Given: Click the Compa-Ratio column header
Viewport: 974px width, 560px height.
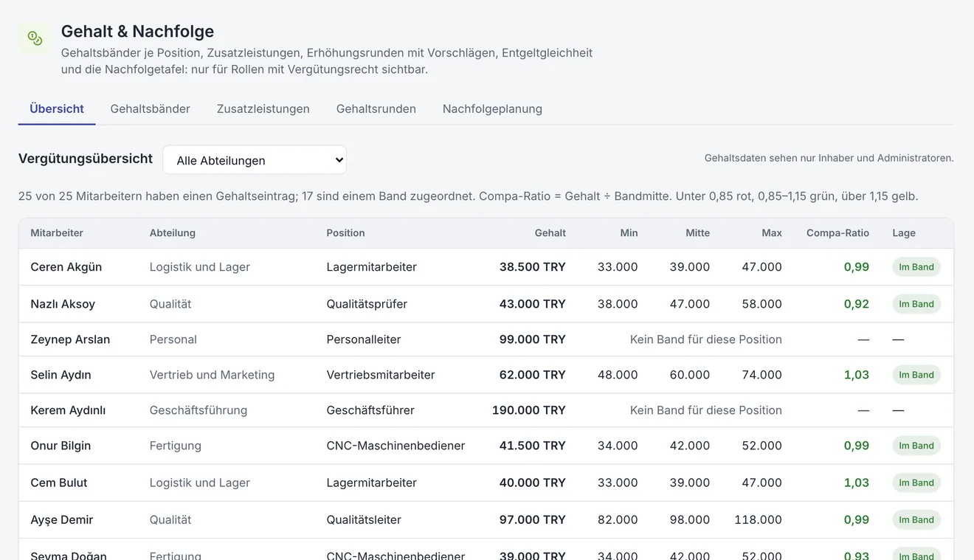Looking at the screenshot, I should coord(837,233).
